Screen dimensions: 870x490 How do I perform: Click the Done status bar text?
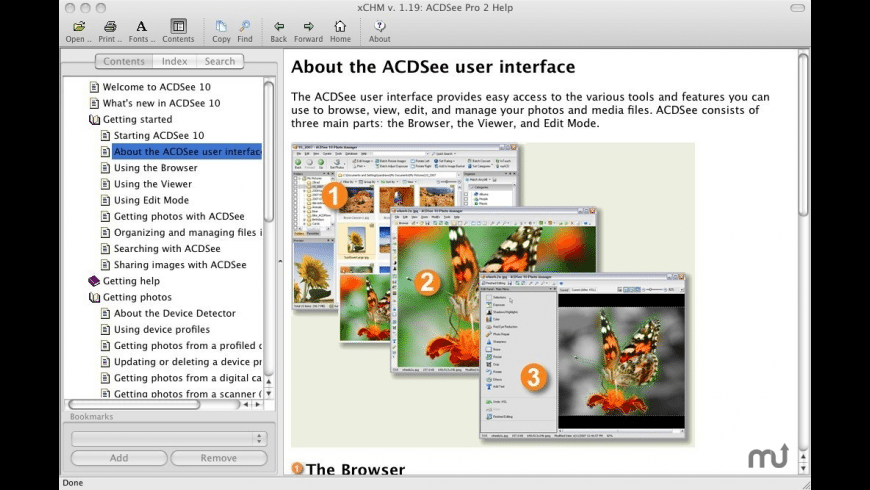[73, 483]
